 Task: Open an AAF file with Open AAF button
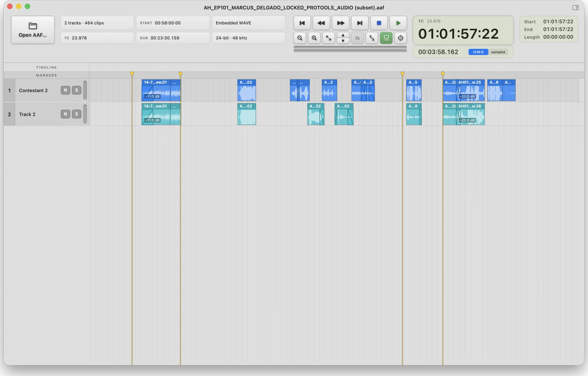[x=33, y=30]
